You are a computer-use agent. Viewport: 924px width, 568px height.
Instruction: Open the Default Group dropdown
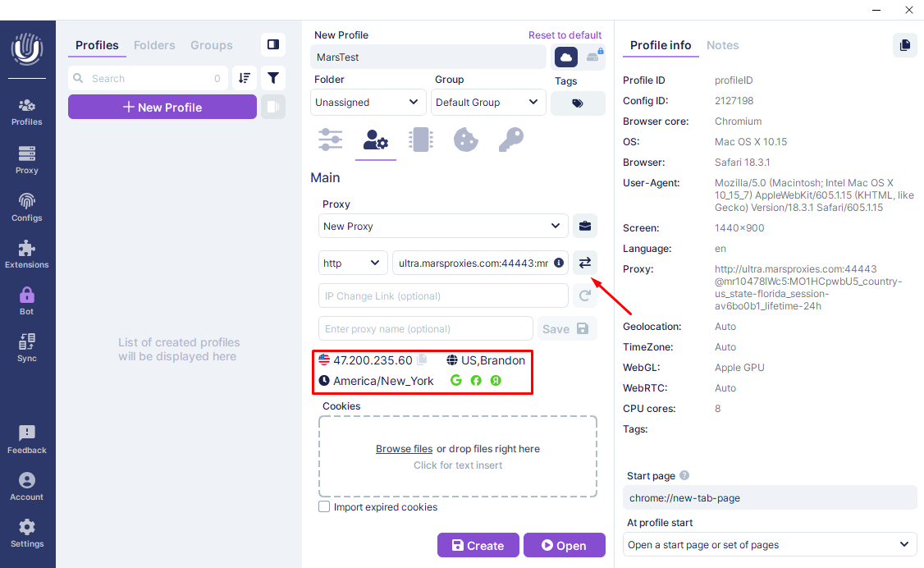tap(488, 103)
